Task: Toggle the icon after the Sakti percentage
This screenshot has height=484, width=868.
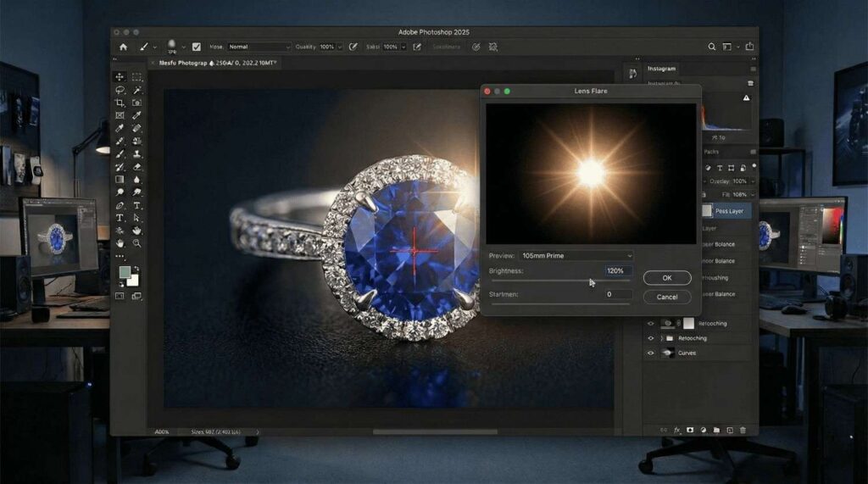Action: pyautogui.click(x=417, y=47)
